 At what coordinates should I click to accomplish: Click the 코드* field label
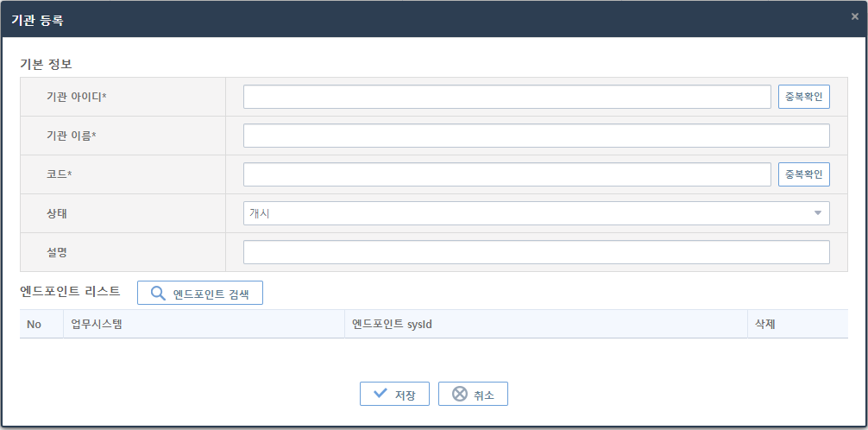click(x=60, y=174)
